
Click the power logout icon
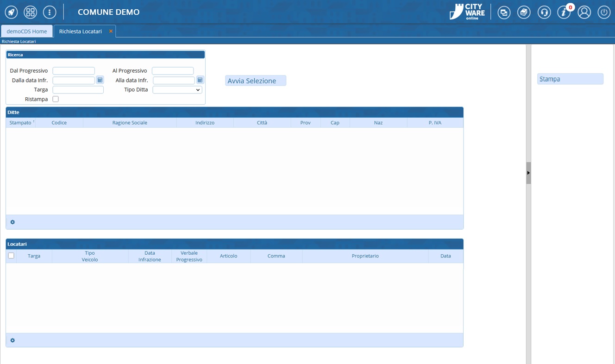[604, 12]
